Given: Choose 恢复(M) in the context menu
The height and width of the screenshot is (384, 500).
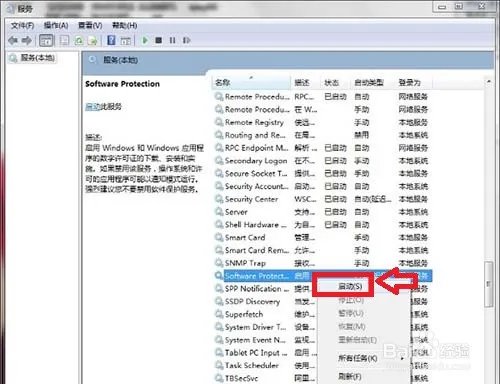Looking at the screenshot, I should (352, 327).
